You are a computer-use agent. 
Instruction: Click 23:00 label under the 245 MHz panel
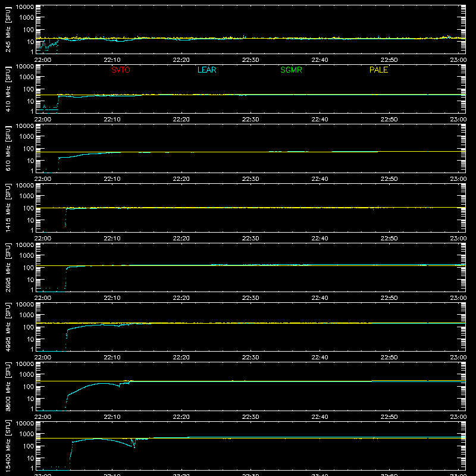click(x=458, y=60)
